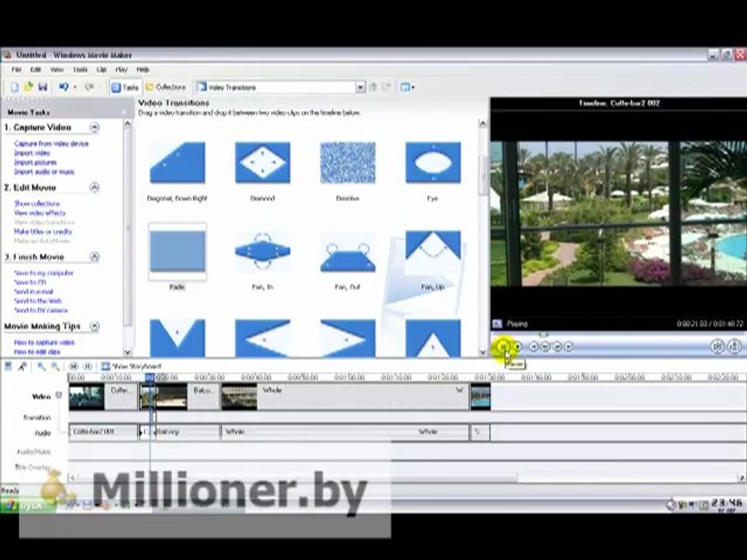
Task: Click the Send in e-mail link
Action: (33, 292)
